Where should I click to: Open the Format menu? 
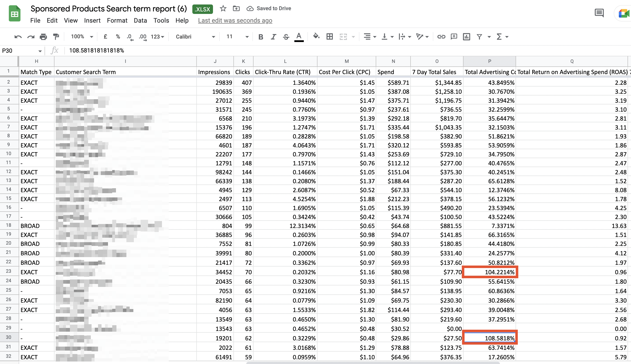(117, 20)
